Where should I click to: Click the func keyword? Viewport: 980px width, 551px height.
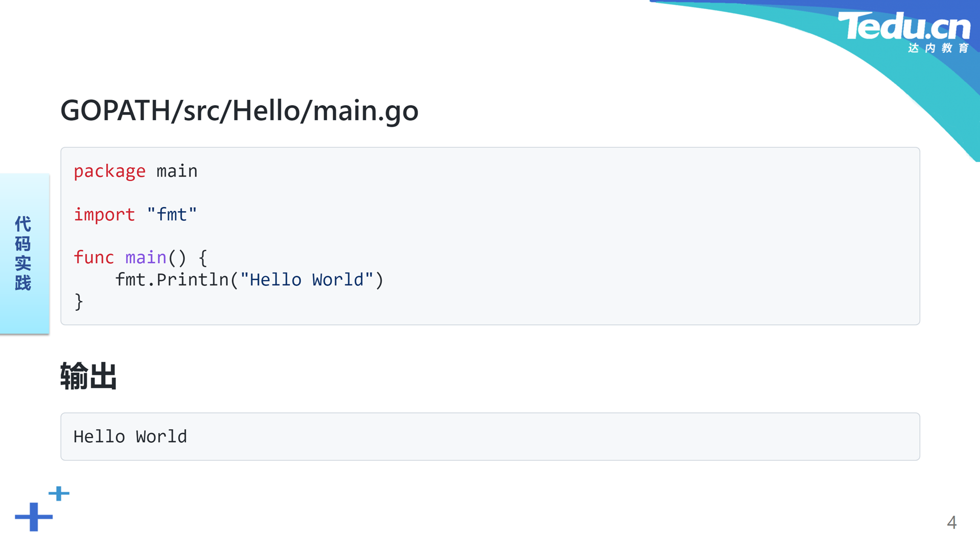(94, 257)
